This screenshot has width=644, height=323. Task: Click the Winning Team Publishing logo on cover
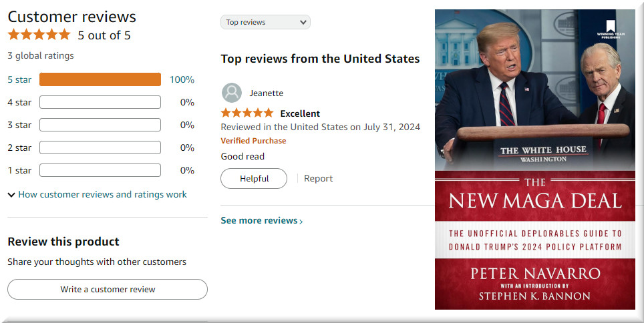[610, 29]
